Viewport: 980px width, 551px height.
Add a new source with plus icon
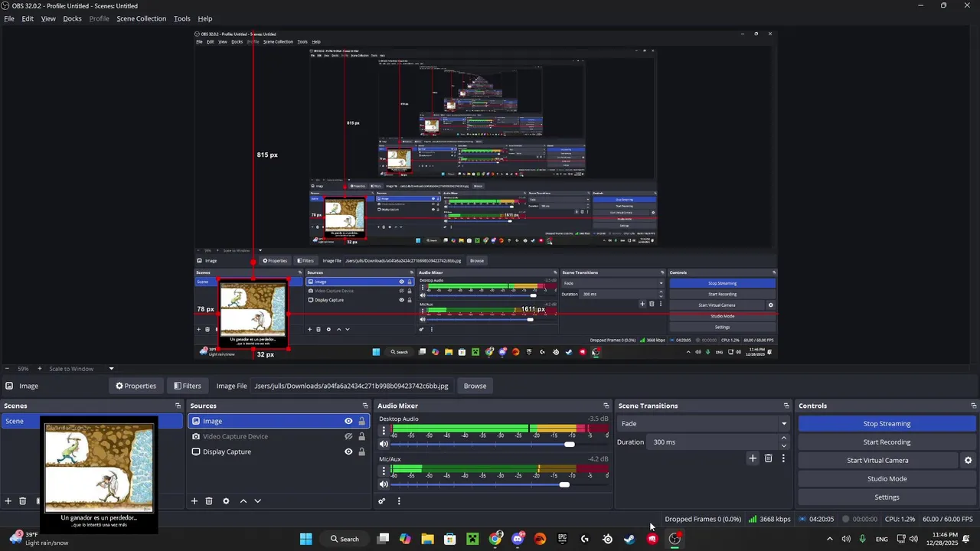click(x=194, y=501)
